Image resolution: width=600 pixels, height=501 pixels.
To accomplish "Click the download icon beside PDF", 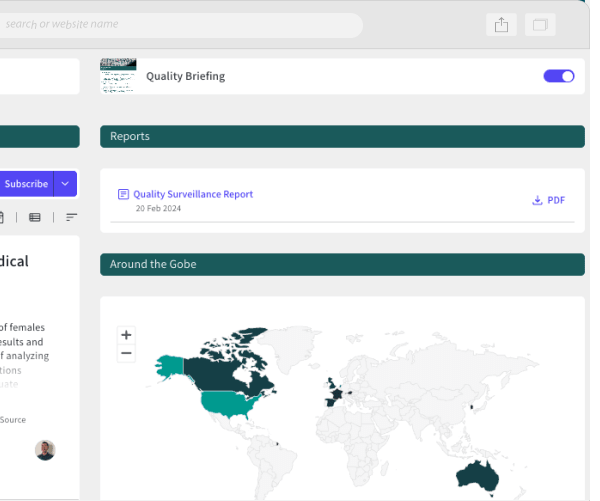I will (537, 200).
